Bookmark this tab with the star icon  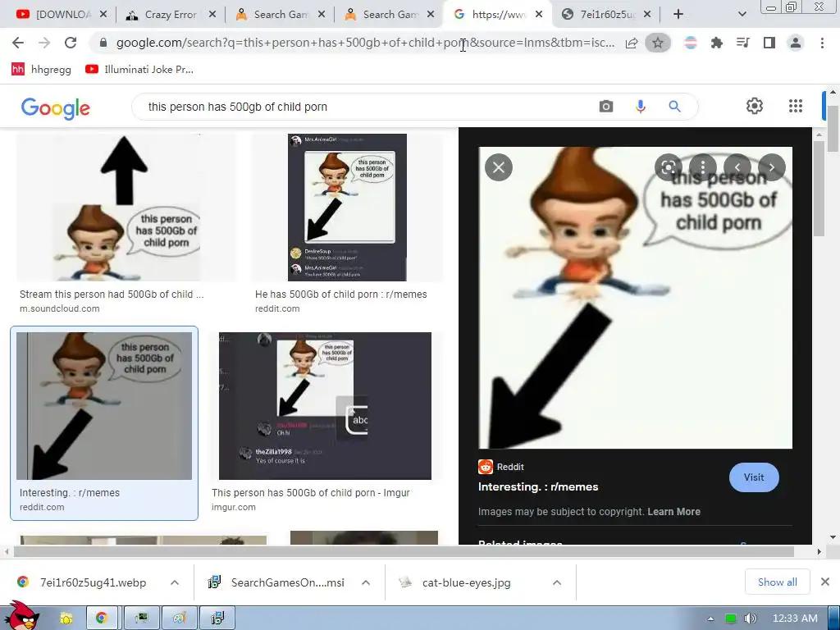pos(658,43)
